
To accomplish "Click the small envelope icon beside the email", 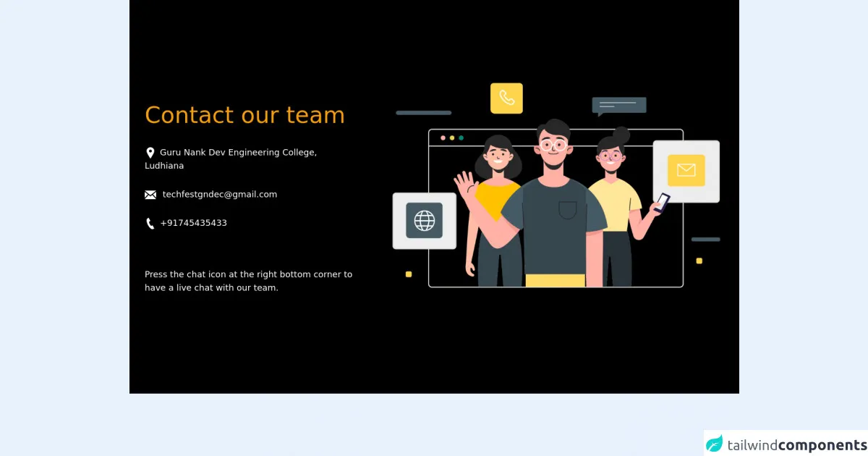I will 150,195.
